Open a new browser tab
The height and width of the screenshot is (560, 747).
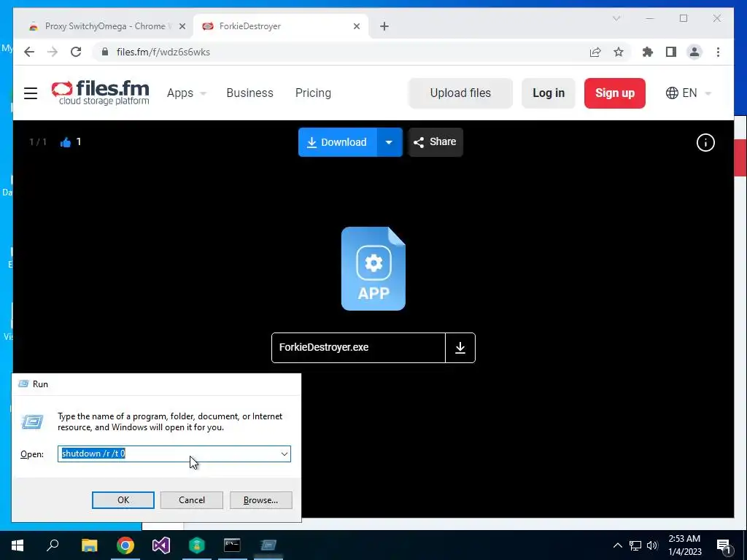(384, 26)
